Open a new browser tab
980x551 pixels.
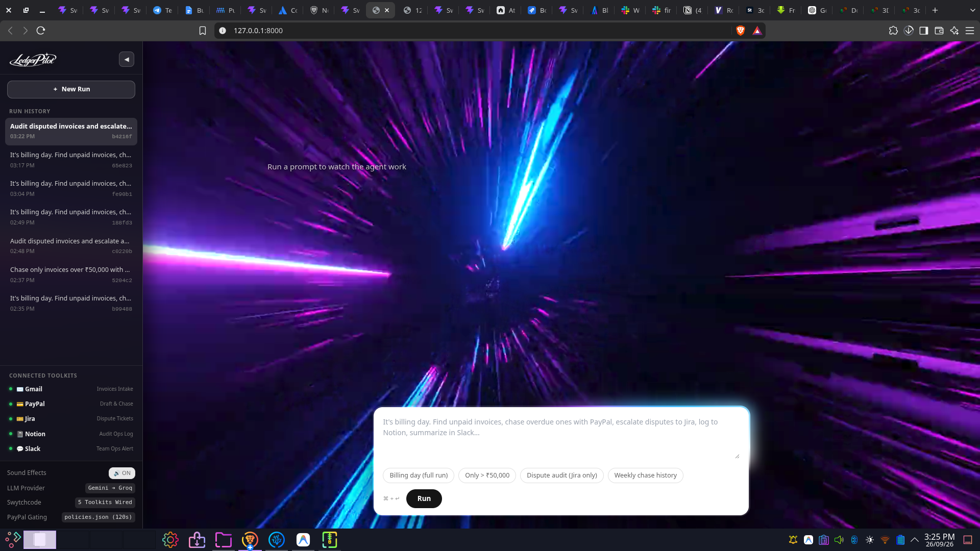[935, 10]
